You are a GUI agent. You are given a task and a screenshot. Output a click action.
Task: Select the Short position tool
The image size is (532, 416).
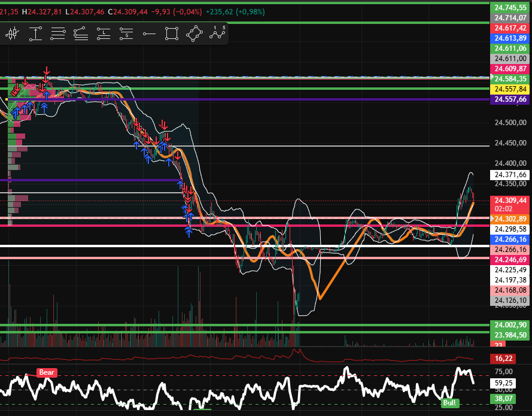point(126,34)
